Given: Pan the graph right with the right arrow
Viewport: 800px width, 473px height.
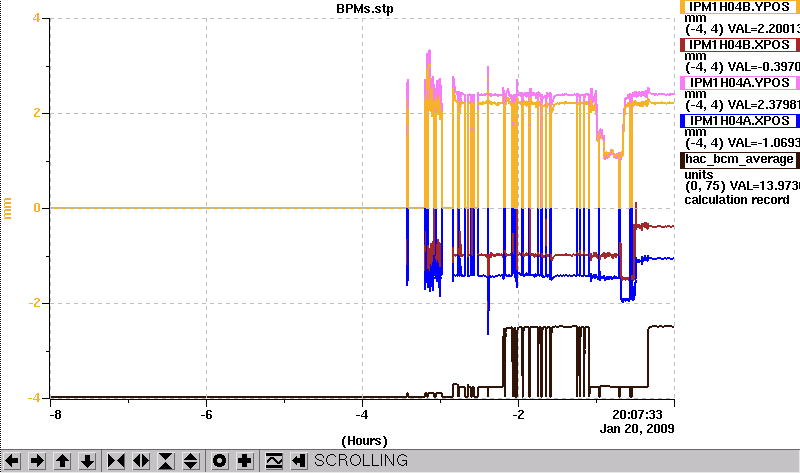Looking at the screenshot, I should pos(37,461).
